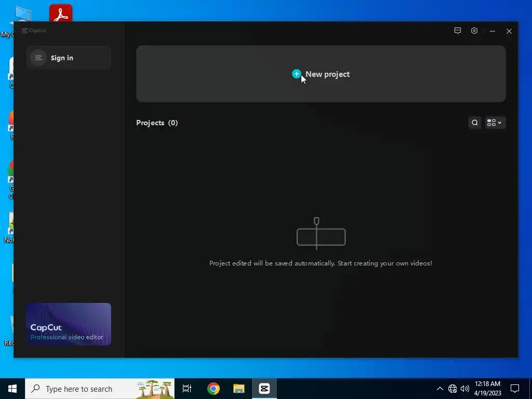Click the empty timeline placeholder icon
This screenshot has height=399, width=532.
click(321, 234)
